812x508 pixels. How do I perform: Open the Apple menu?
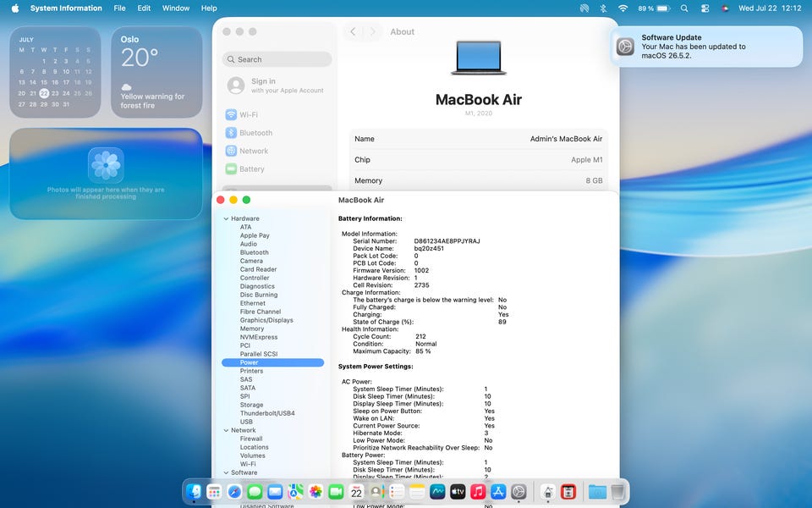click(15, 8)
